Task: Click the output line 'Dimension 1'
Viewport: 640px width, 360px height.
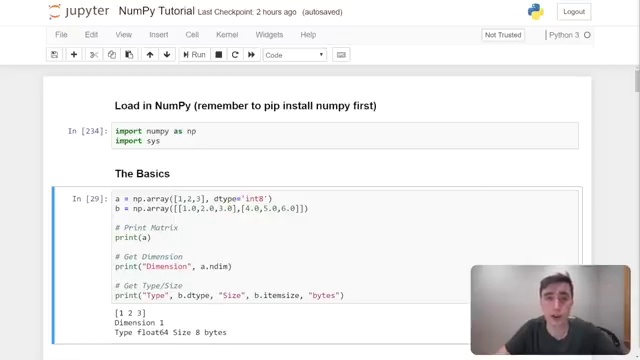Action: (x=139, y=322)
